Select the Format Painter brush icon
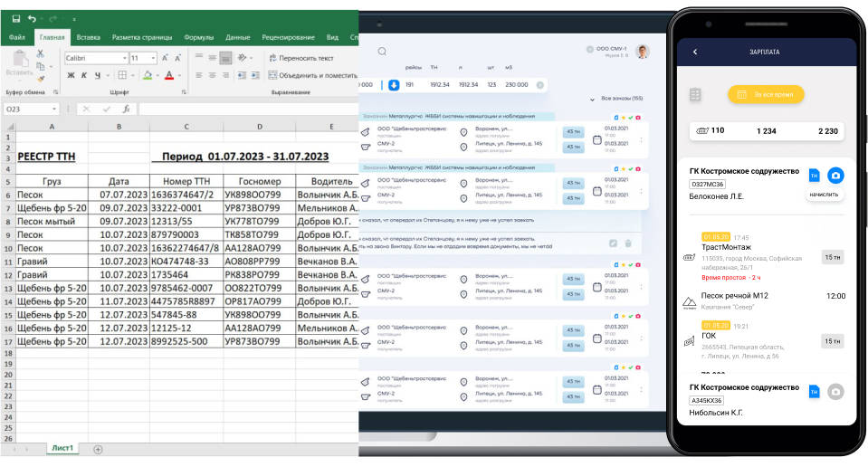This screenshot has width=868, height=467. (41, 79)
